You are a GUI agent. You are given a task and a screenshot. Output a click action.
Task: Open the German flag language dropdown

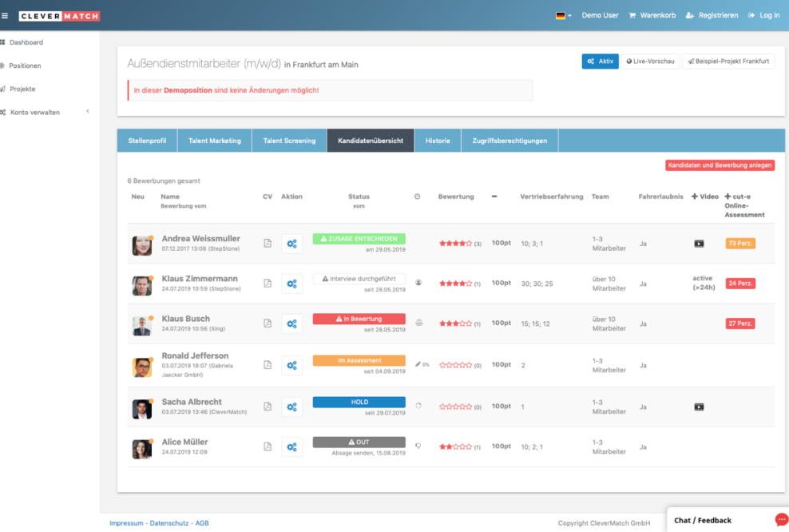(561, 14)
